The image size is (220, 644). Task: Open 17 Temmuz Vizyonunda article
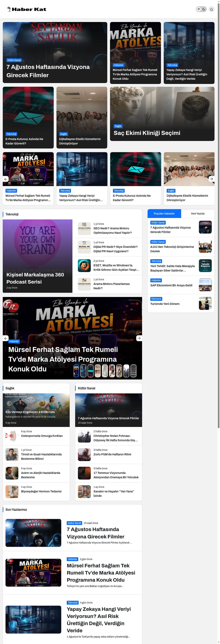[116, 475]
